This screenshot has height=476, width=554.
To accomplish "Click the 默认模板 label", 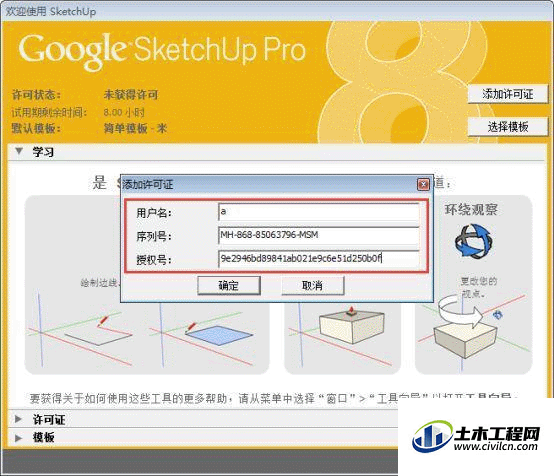I will [36, 128].
